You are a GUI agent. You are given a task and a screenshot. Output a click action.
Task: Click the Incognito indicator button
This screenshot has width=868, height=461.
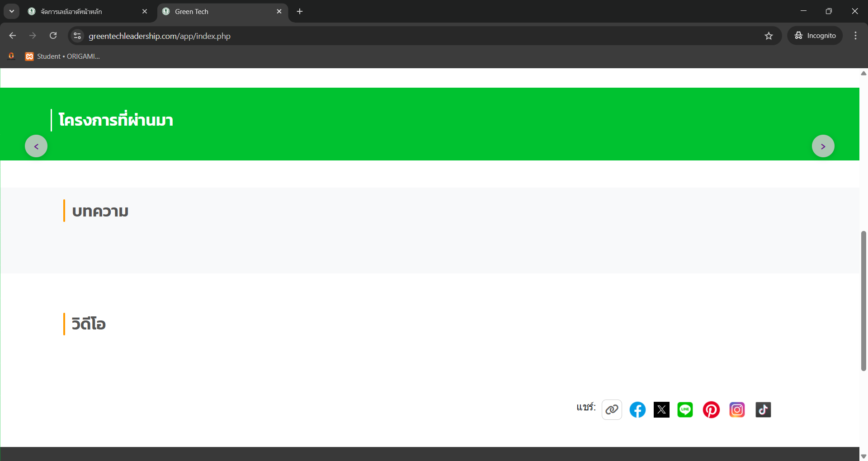pyautogui.click(x=815, y=36)
